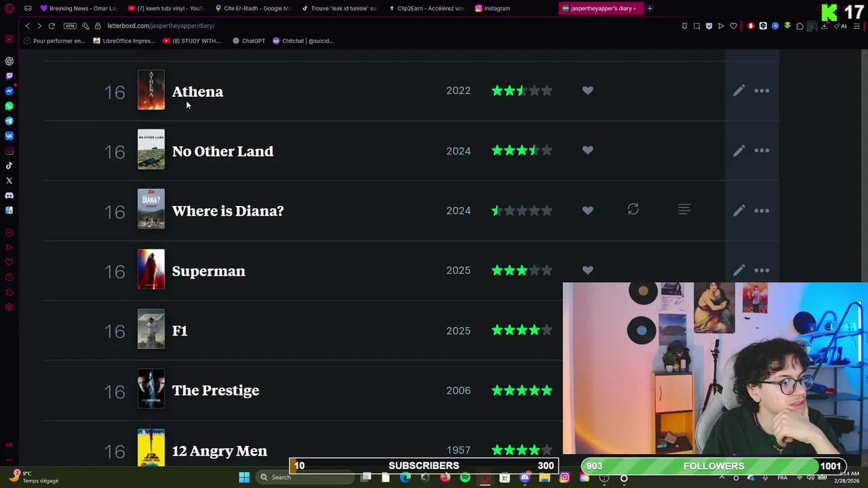The image size is (868, 488).
Task: Switch to Cite Er-Riadh Google Maps tab
Action: (x=252, y=8)
